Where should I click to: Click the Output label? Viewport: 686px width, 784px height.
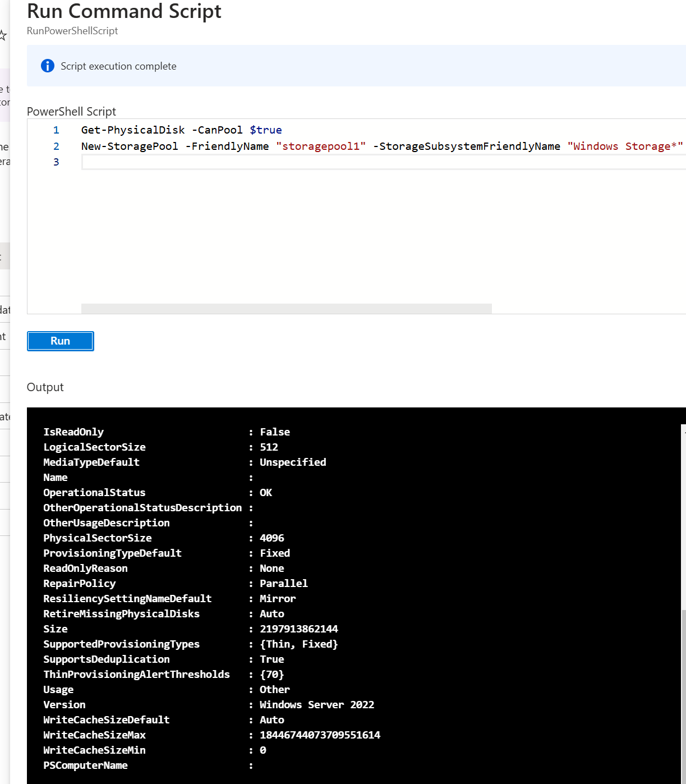[x=45, y=387]
